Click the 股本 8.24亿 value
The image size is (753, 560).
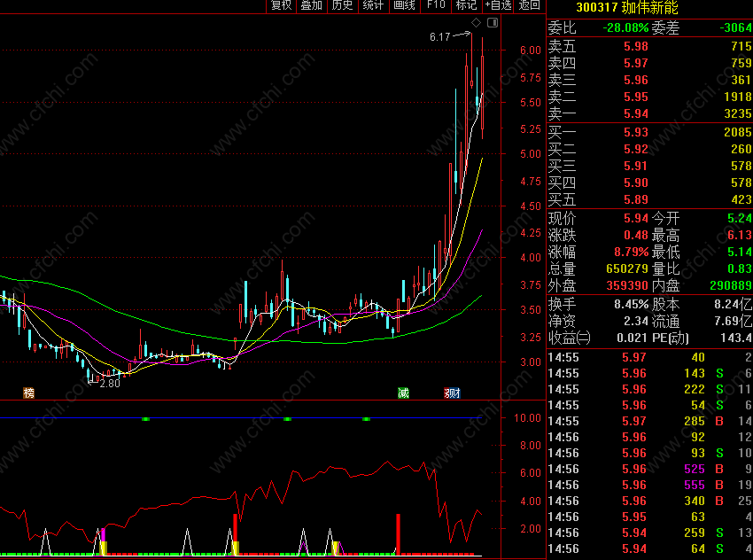(733, 305)
